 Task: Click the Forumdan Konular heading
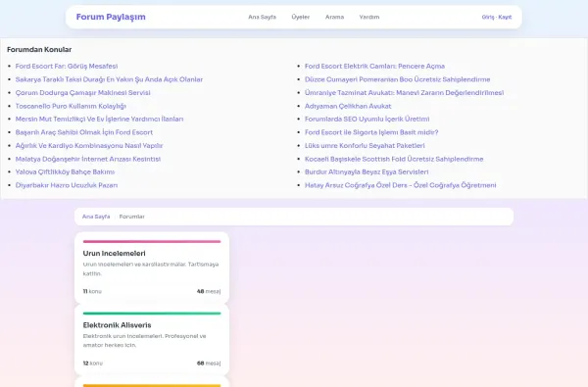(x=39, y=50)
